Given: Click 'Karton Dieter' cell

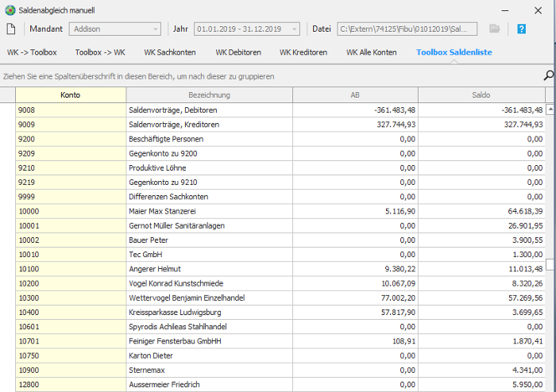Looking at the screenshot, I should pos(209,355).
